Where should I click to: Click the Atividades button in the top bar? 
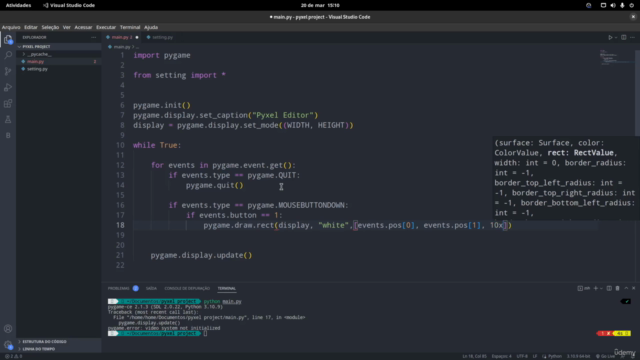[18, 5]
